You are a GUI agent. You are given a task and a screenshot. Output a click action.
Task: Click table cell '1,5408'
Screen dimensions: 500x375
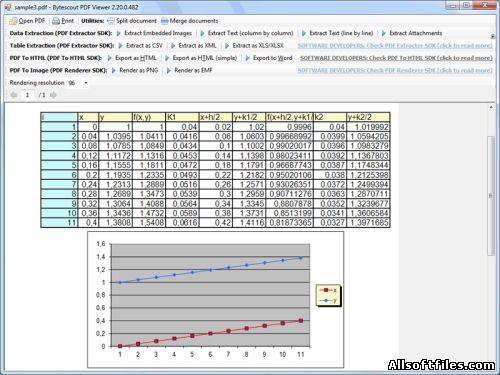(x=149, y=222)
